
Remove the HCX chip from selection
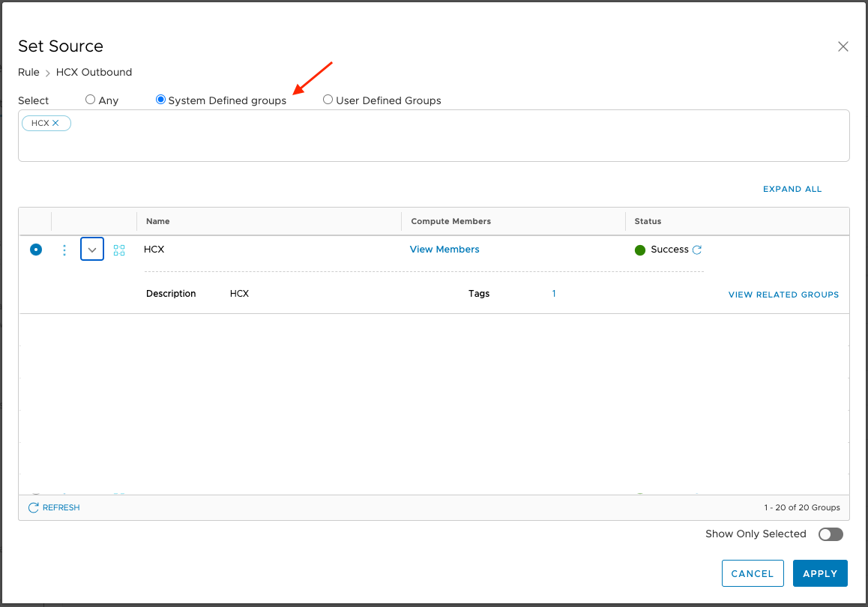click(x=55, y=123)
